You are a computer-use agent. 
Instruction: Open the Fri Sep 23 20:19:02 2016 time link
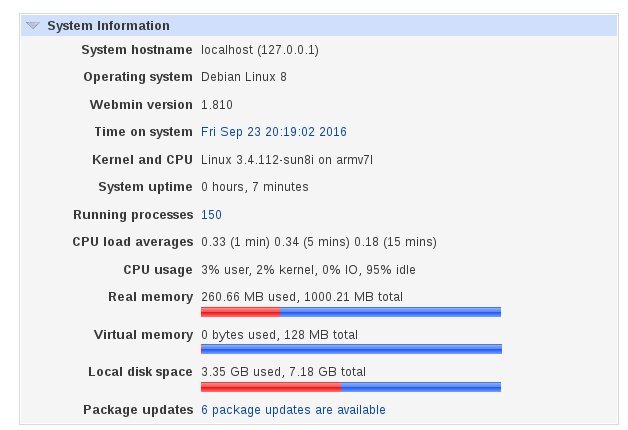tap(274, 132)
